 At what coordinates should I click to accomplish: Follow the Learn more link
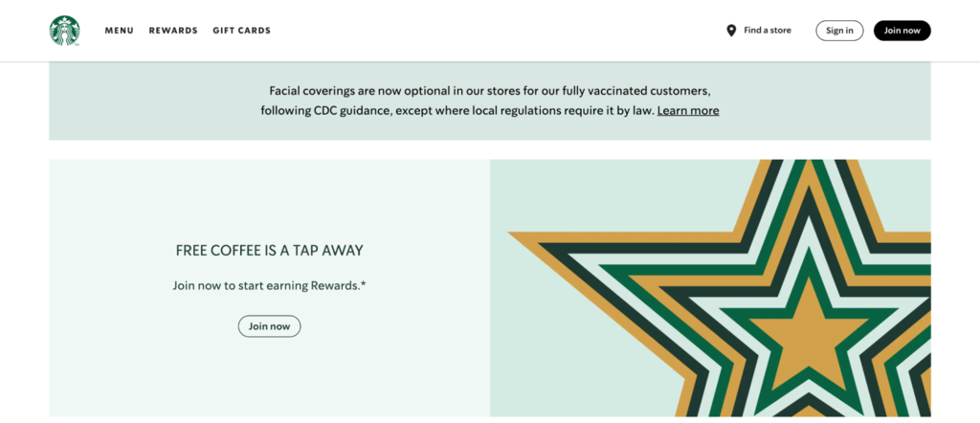click(688, 111)
